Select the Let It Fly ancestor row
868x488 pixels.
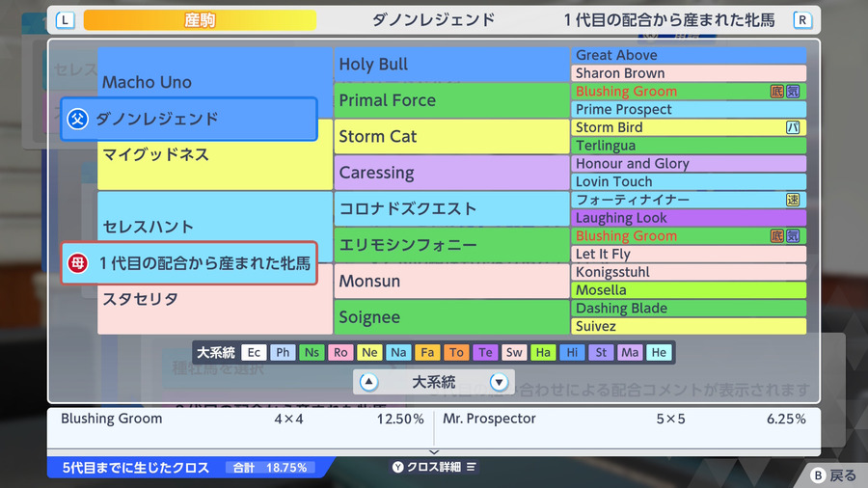tap(689, 254)
